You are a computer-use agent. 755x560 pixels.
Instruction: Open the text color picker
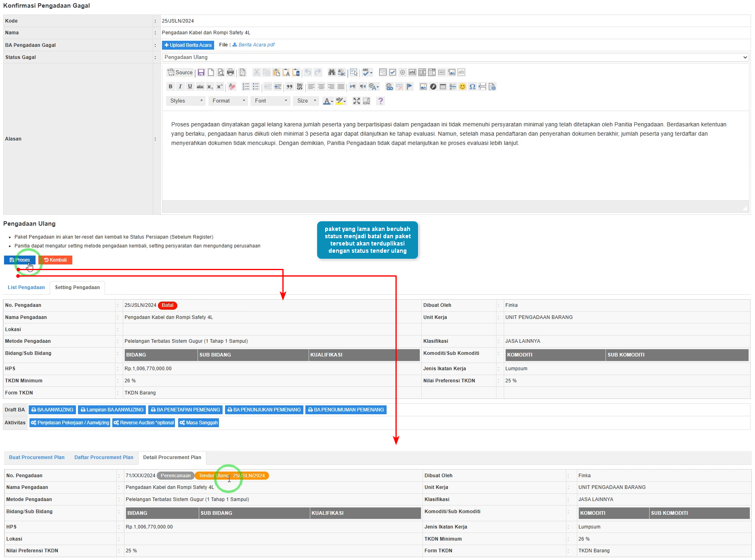pyautogui.click(x=328, y=101)
